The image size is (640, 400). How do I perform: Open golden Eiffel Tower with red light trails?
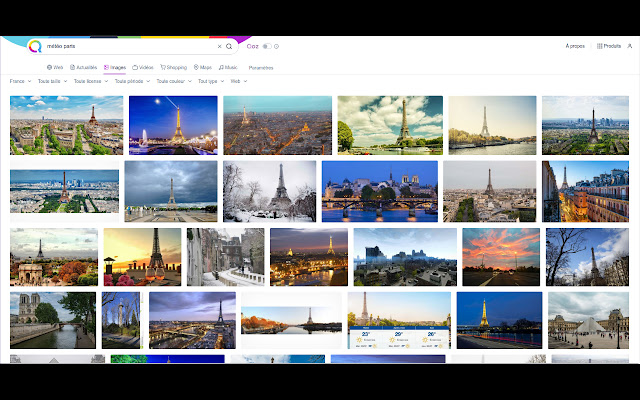pyautogui.click(x=499, y=320)
